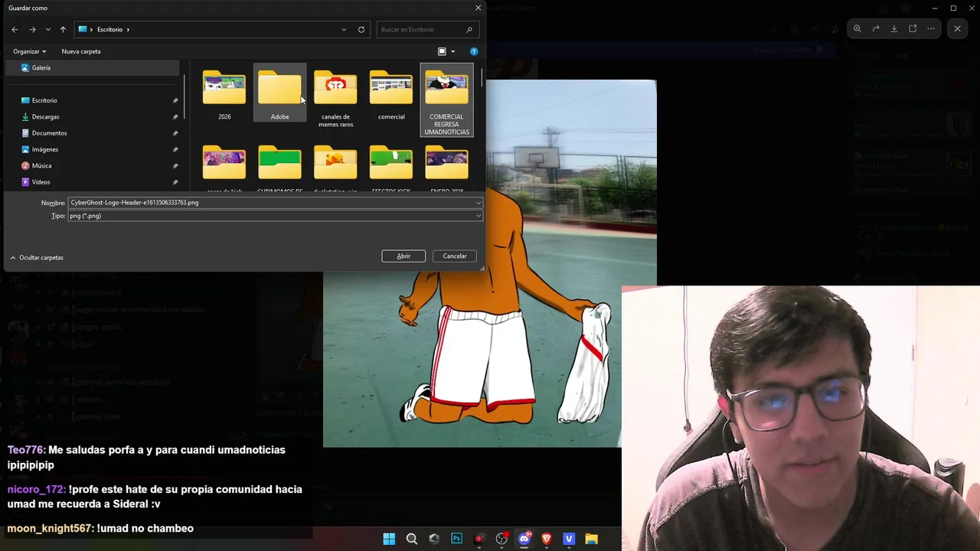Forward the image in Discord viewer
The image size is (980, 551).
tap(876, 29)
